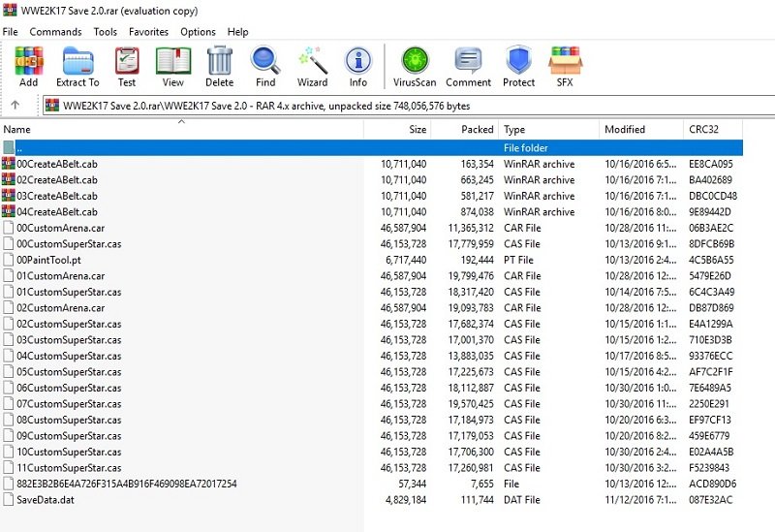Open the Help menu

point(237,32)
